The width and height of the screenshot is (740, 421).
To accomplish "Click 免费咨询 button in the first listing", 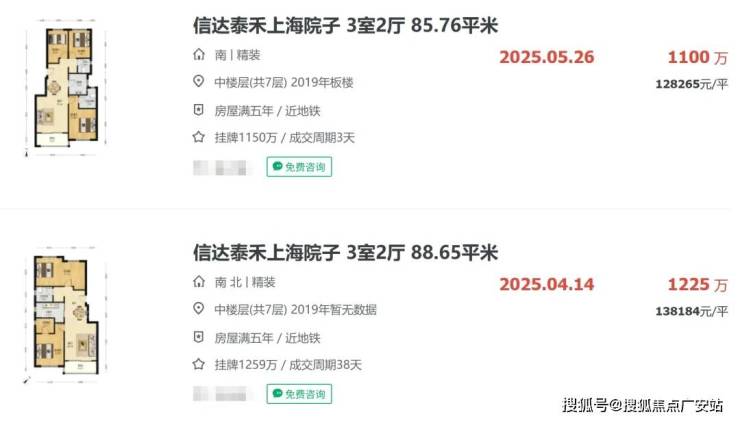I will [299, 167].
